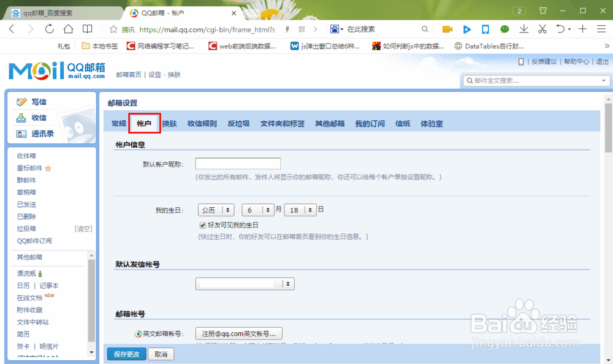Screen dimensions: 613x364
Task: Open the downloads arrow icon
Action: [524, 29]
